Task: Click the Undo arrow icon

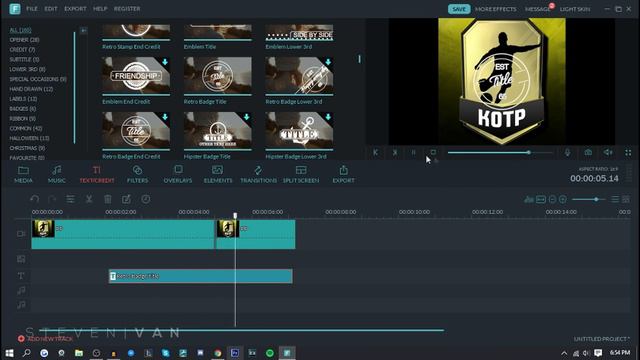Action: (35, 199)
